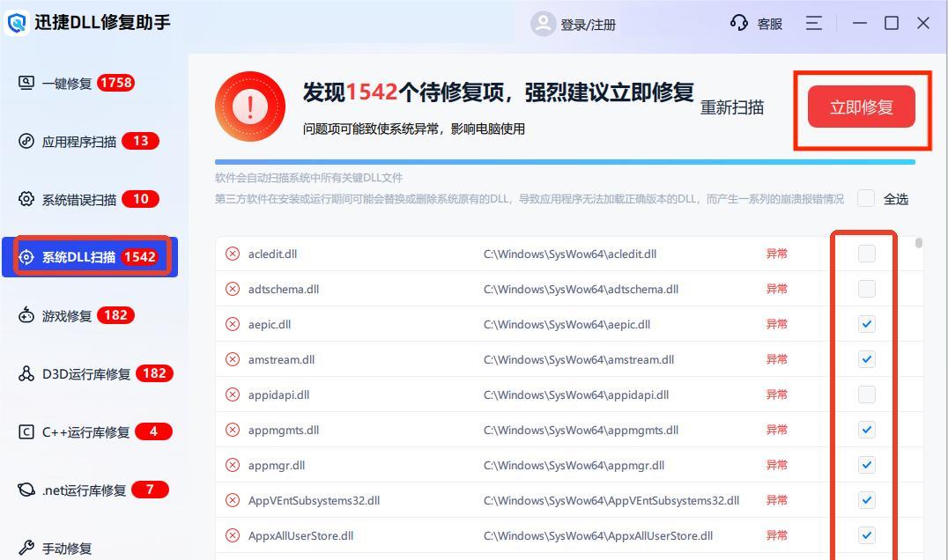Click the D3D运行库修复 icon
948x560 pixels.
click(x=26, y=374)
